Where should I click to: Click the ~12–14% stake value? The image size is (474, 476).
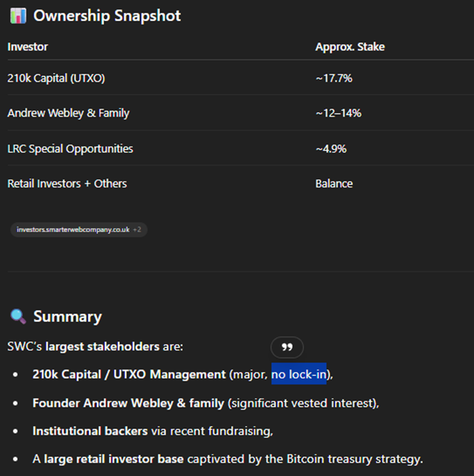[x=338, y=113]
